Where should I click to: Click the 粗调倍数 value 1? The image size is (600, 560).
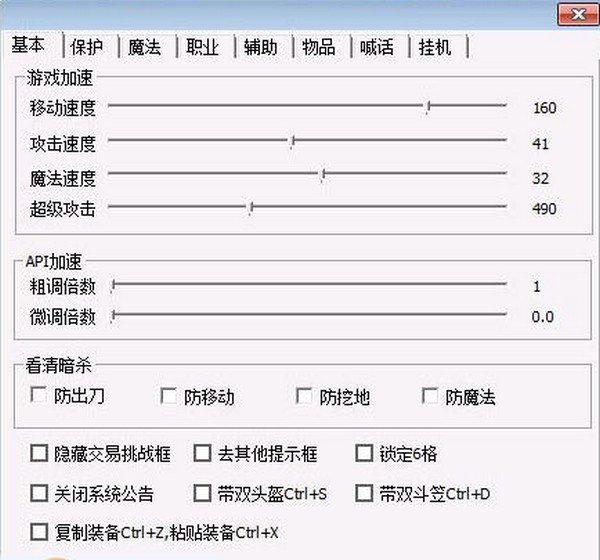[x=536, y=287]
